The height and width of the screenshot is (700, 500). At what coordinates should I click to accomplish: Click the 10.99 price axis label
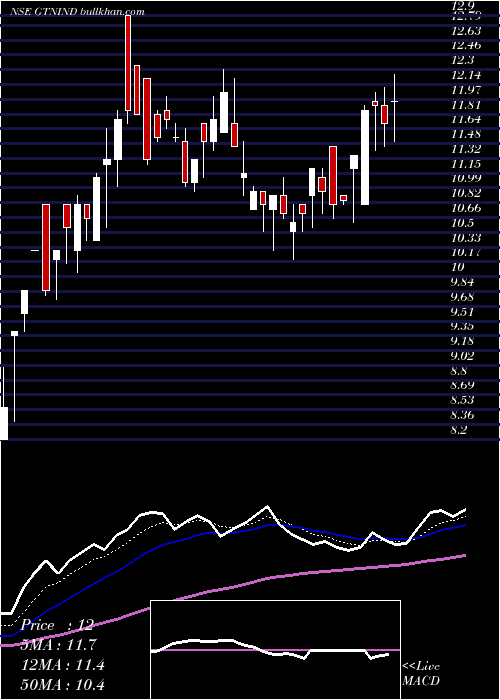(x=466, y=178)
